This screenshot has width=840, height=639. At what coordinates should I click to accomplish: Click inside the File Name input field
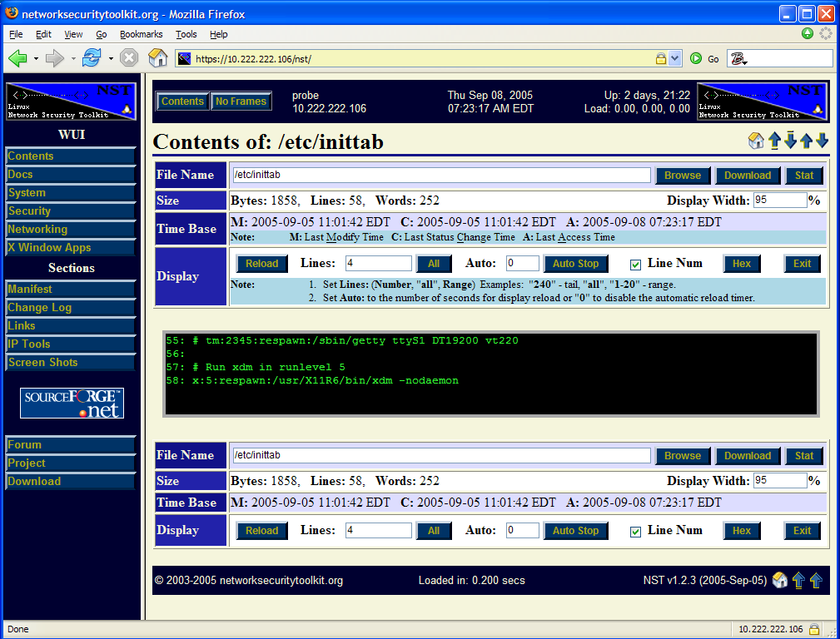coord(440,175)
